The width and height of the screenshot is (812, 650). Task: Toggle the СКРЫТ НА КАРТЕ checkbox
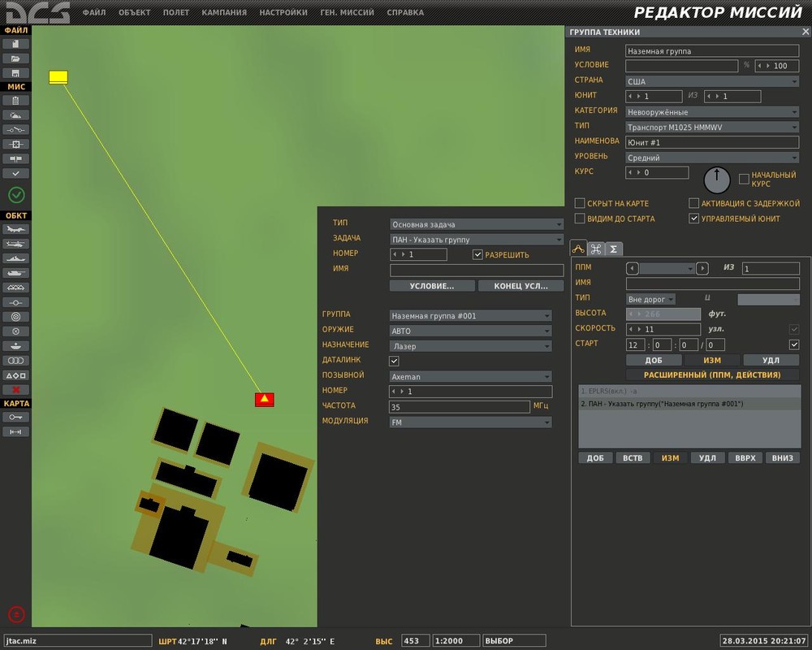(x=580, y=203)
